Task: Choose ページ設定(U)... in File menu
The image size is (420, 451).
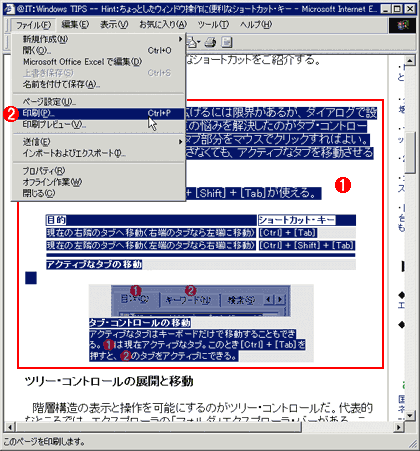Action: coord(98,102)
